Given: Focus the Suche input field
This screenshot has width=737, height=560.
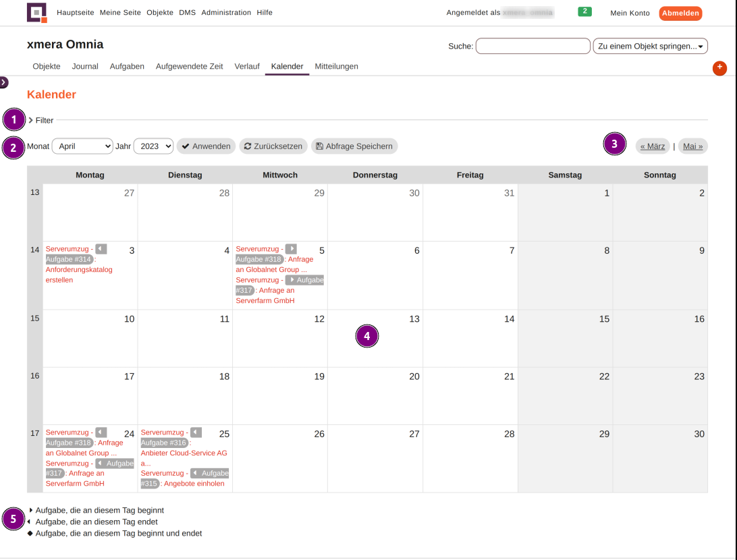Looking at the screenshot, I should [x=533, y=46].
